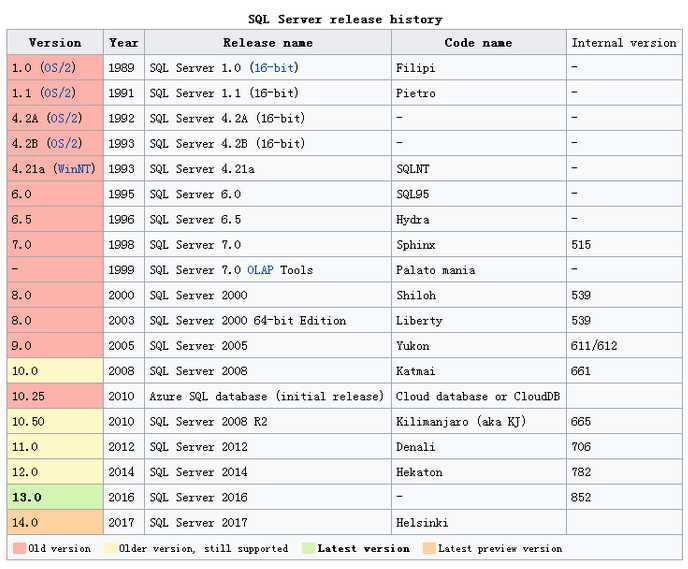Viewport: 688px width, 569px height.
Task: Click the year 2017 cell
Action: point(124,522)
